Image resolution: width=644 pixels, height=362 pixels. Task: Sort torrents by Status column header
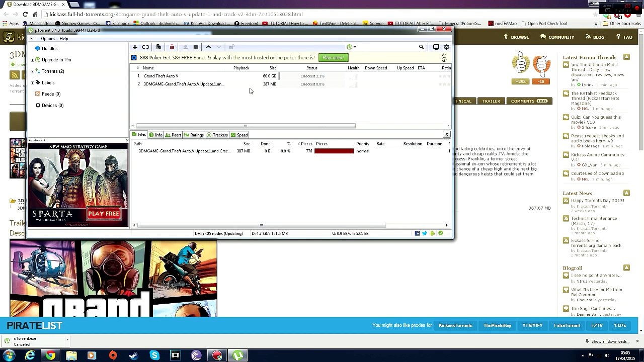(312, 68)
